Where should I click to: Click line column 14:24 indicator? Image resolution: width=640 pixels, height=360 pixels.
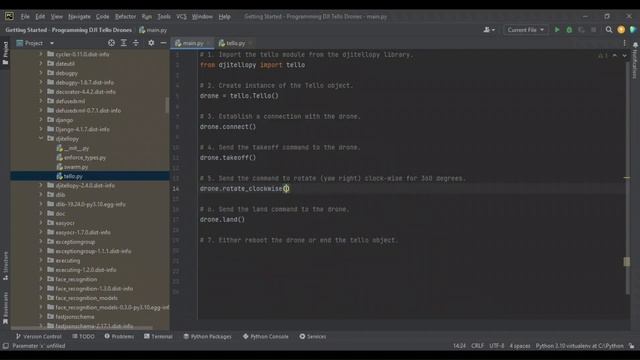(x=459, y=346)
